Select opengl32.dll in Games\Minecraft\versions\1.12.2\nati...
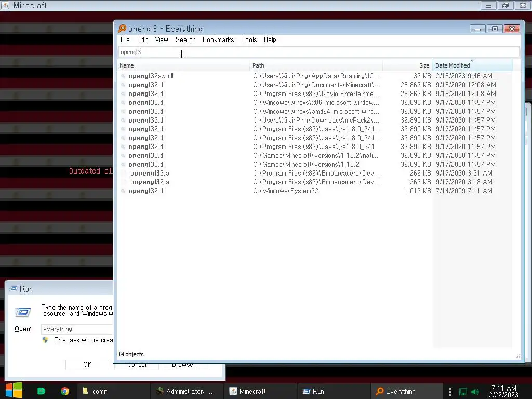Viewport: 532px width, 399px height. tap(147, 155)
